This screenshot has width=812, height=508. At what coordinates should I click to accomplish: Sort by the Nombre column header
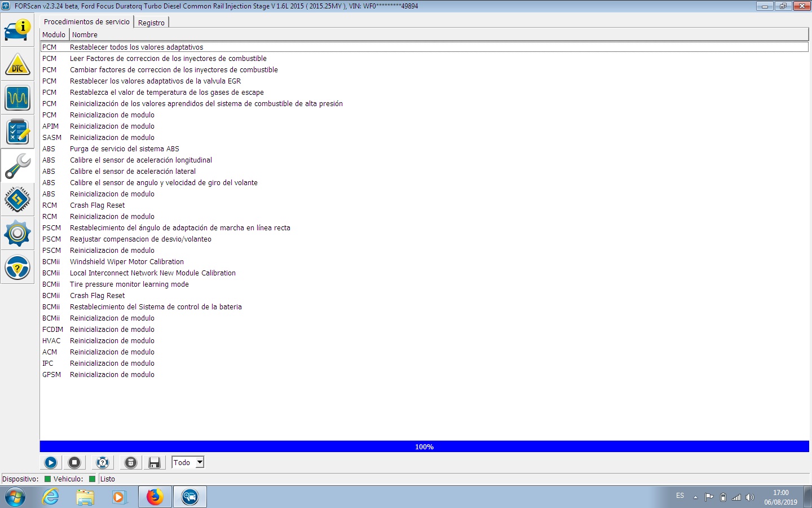pyautogui.click(x=85, y=35)
